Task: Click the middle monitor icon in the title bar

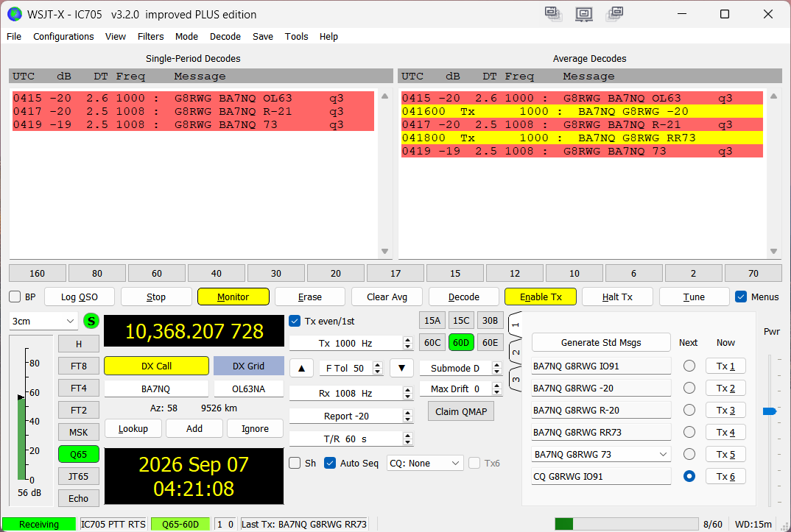Action: 583,13
